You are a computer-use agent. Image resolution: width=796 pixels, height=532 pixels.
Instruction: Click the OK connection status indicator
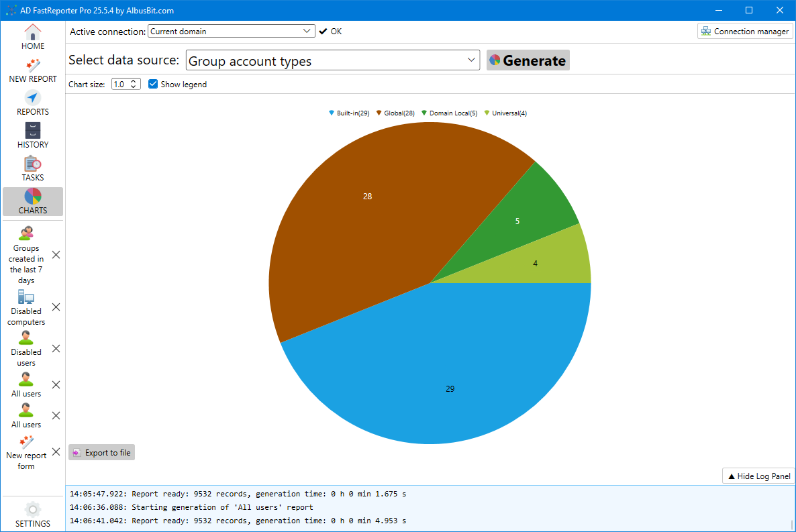(330, 31)
